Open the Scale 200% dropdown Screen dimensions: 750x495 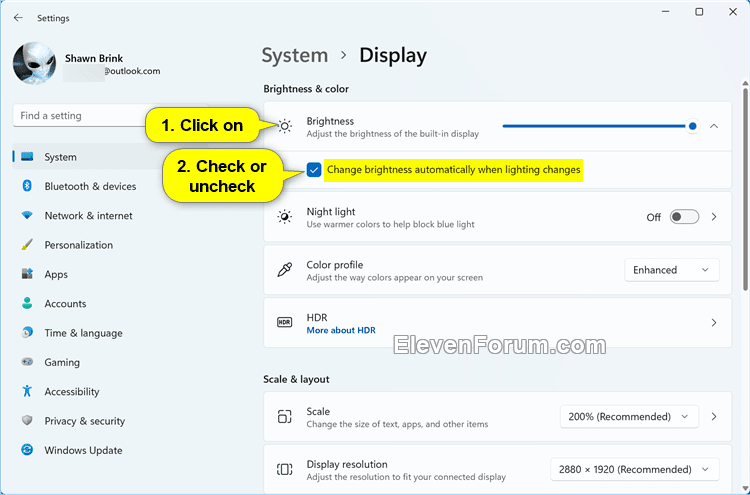(629, 417)
